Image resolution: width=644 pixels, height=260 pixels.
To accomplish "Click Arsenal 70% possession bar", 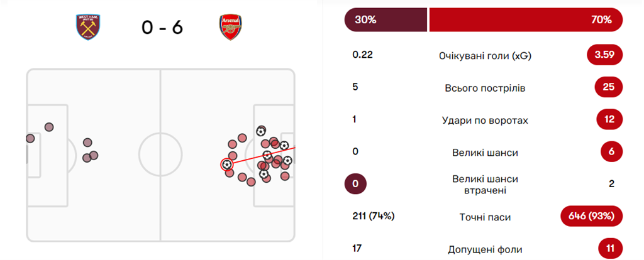I will point(526,19).
